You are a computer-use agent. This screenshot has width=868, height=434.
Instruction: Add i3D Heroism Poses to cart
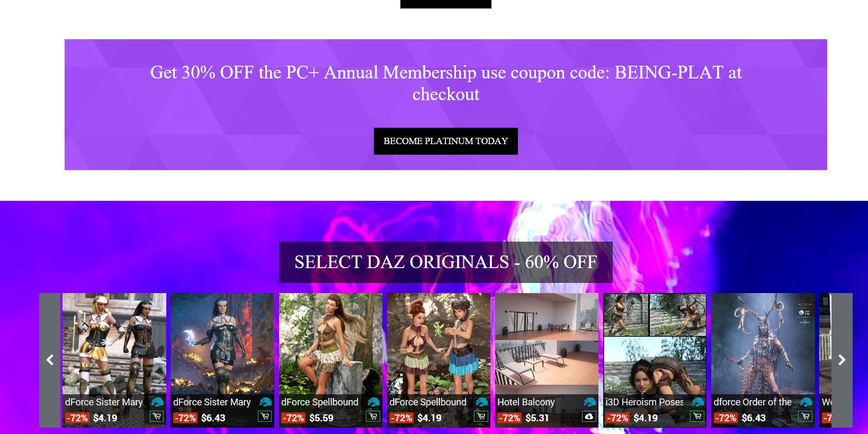click(696, 417)
